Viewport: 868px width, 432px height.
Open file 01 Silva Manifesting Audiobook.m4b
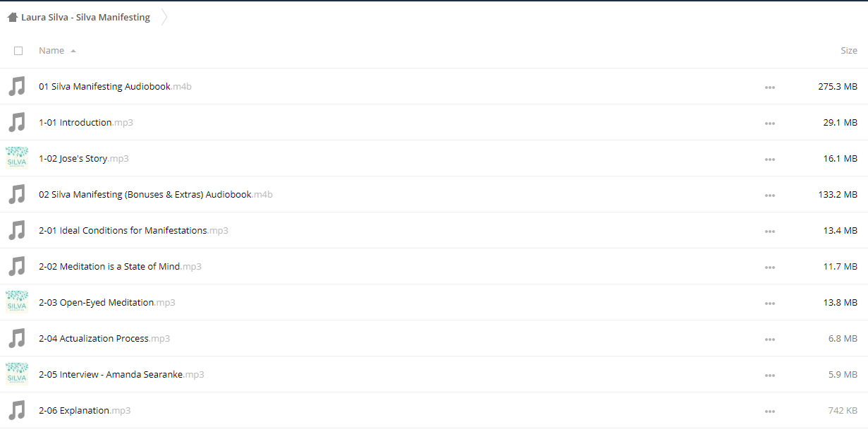[x=115, y=87]
